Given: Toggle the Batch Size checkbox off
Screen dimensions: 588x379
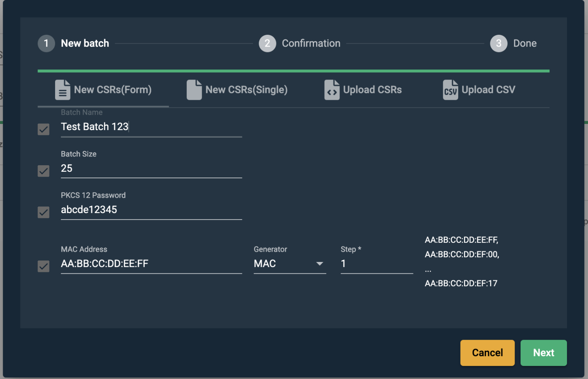Looking at the screenshot, I should [x=43, y=171].
